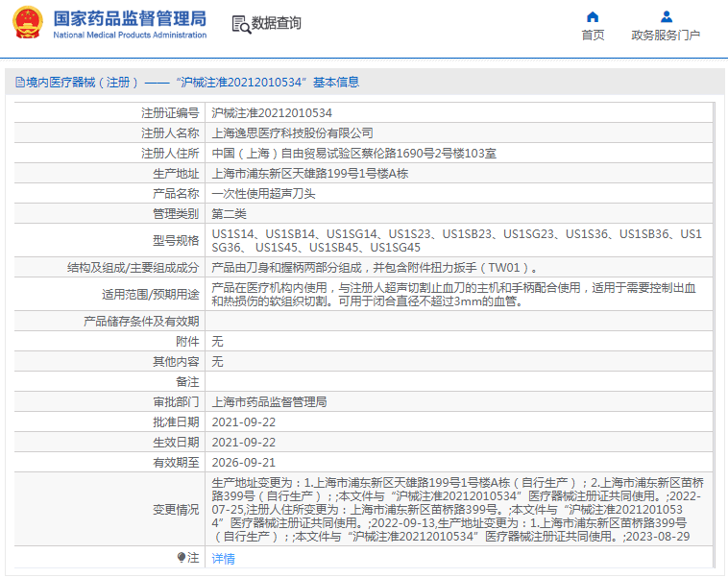Click the 政务服务门户 user icon
This screenshot has width=728, height=578.
coord(667,17)
